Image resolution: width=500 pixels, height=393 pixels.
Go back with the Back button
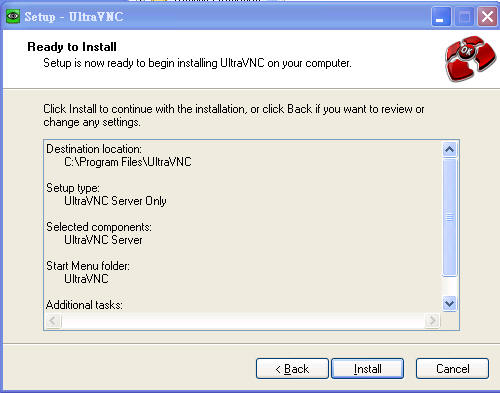click(292, 369)
